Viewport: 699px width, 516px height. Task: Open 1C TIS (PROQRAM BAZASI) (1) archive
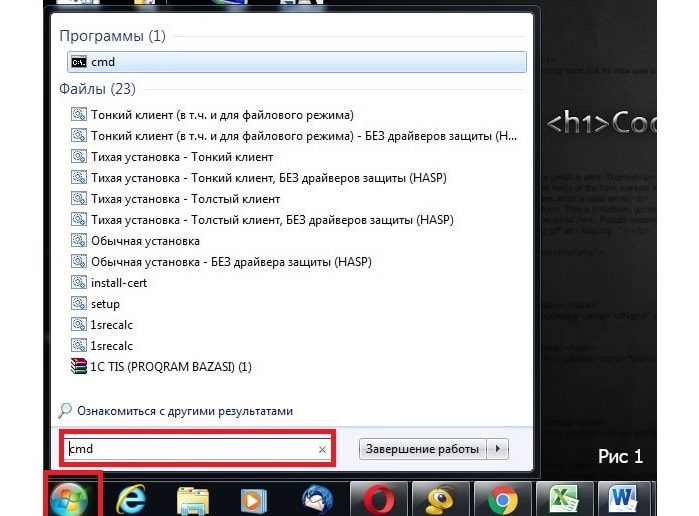pos(171,367)
